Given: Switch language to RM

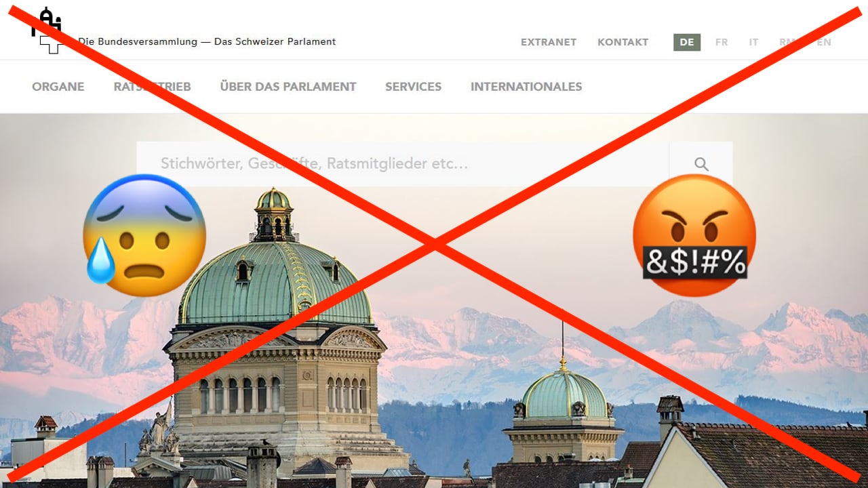Looking at the screenshot, I should (x=787, y=42).
